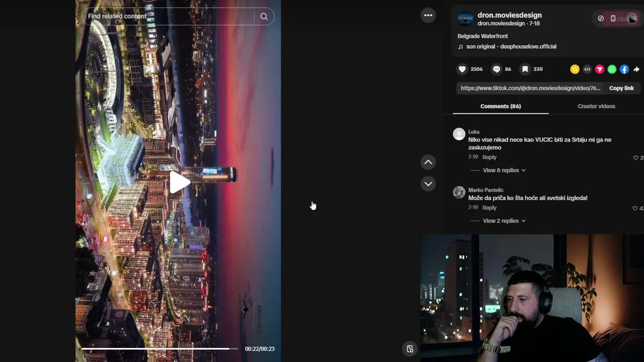The height and width of the screenshot is (362, 644).
Task: Click the Copy link button
Action: point(621,88)
